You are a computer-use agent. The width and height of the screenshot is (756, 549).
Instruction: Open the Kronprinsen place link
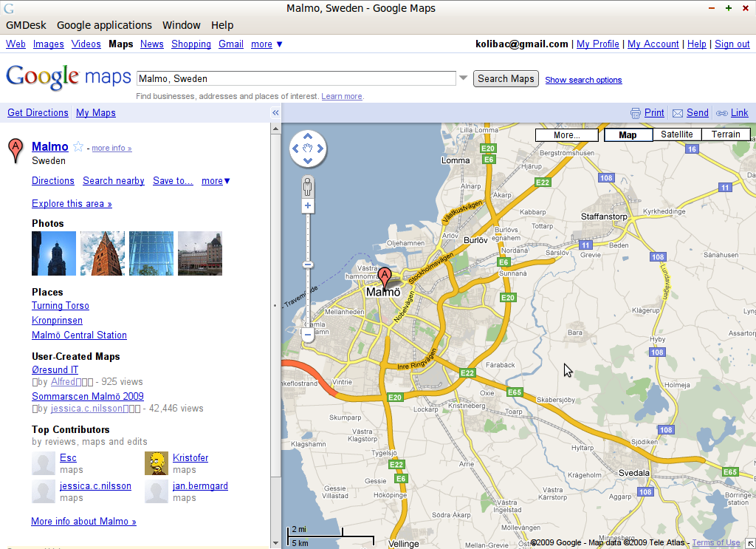tap(58, 321)
